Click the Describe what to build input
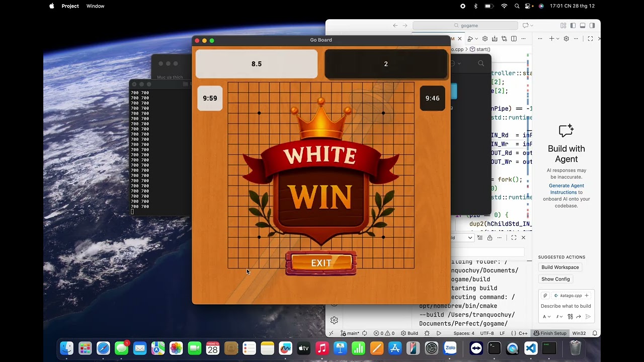 (x=566, y=306)
